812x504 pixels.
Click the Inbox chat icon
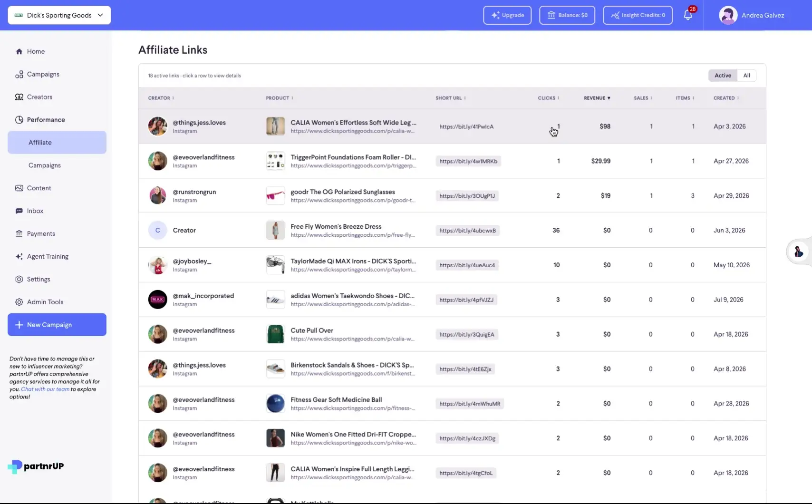click(19, 211)
